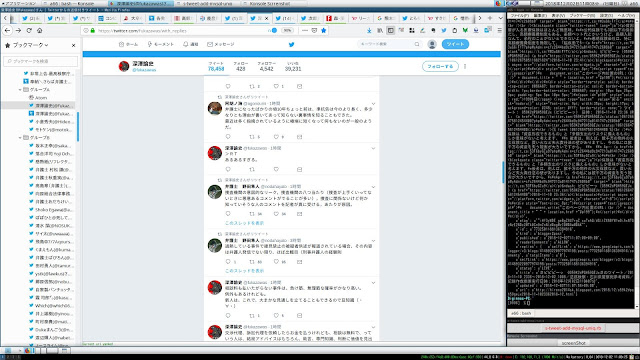
Task: Open Konsole 編集 menu
Action: click(540, 16)
